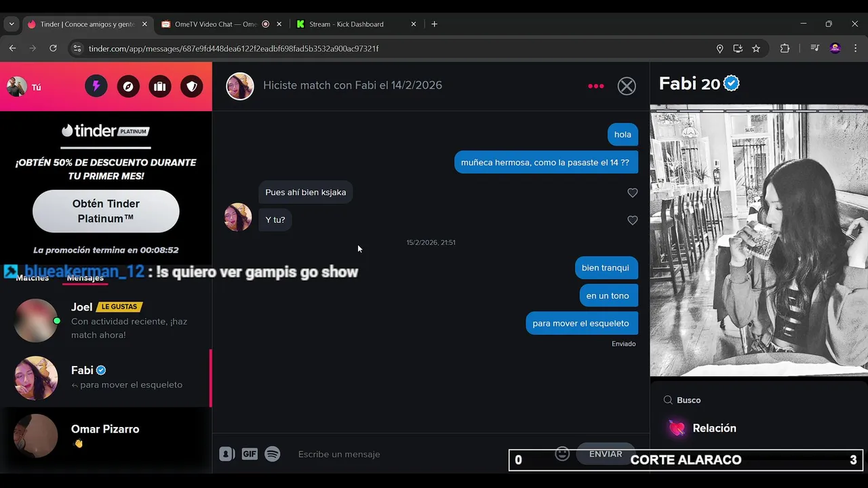This screenshot has height=488, width=868.
Task: Open the safety shield icon
Action: coord(192,87)
